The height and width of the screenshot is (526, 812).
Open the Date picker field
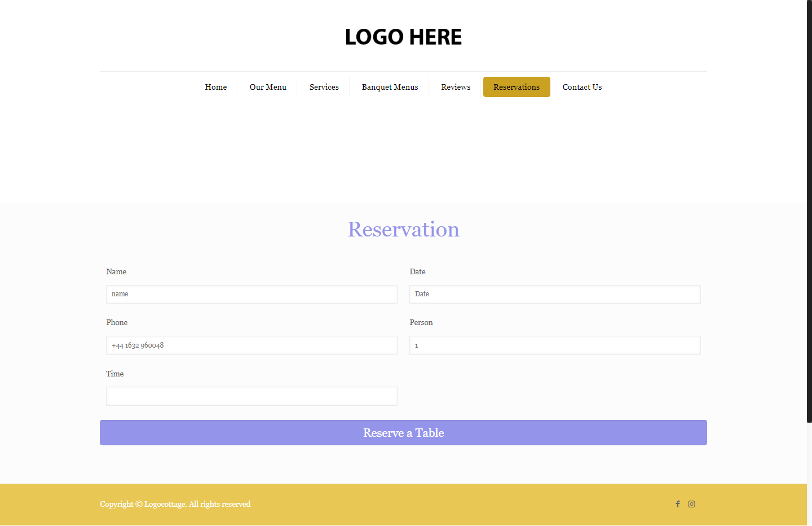point(555,294)
